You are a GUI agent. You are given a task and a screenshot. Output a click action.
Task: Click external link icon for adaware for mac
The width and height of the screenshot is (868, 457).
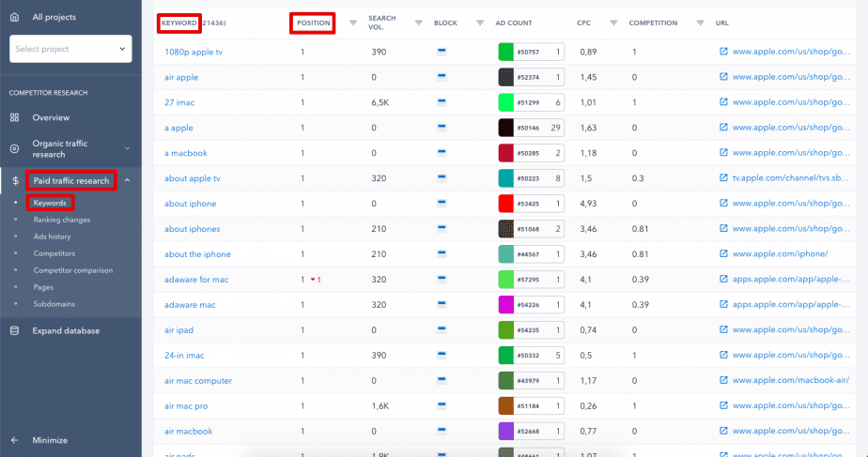(x=723, y=279)
